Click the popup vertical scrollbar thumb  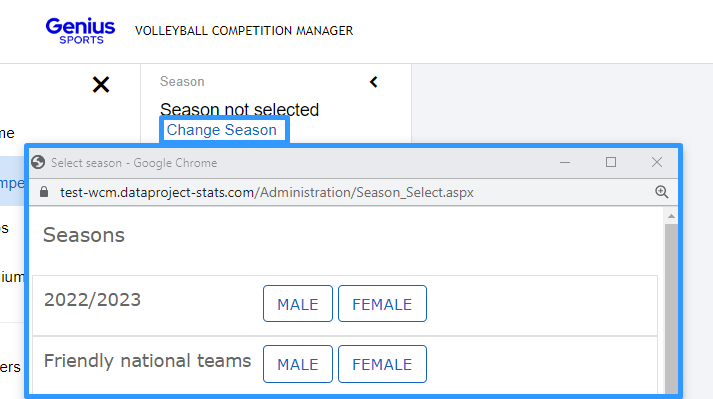(x=671, y=308)
